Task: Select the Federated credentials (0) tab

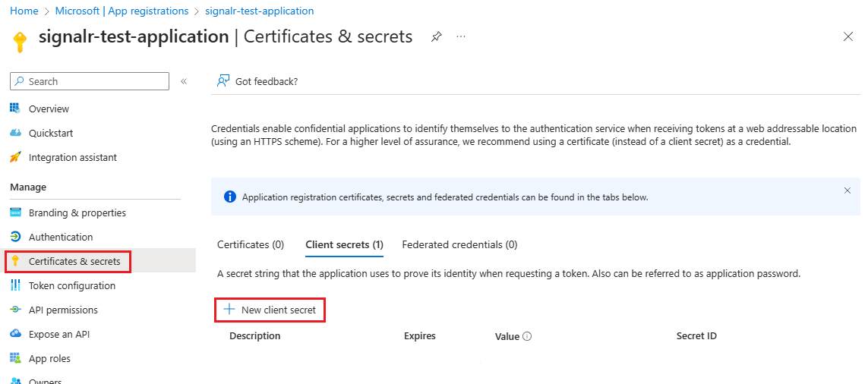Action: point(459,244)
